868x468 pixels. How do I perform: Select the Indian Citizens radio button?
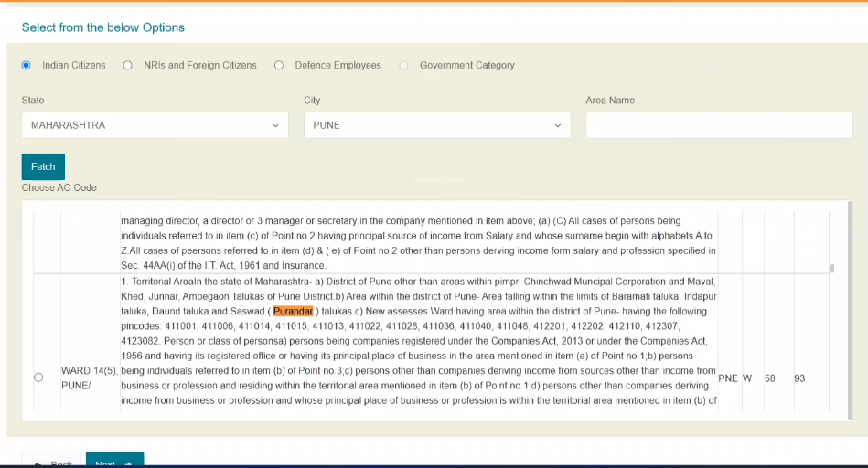point(27,66)
